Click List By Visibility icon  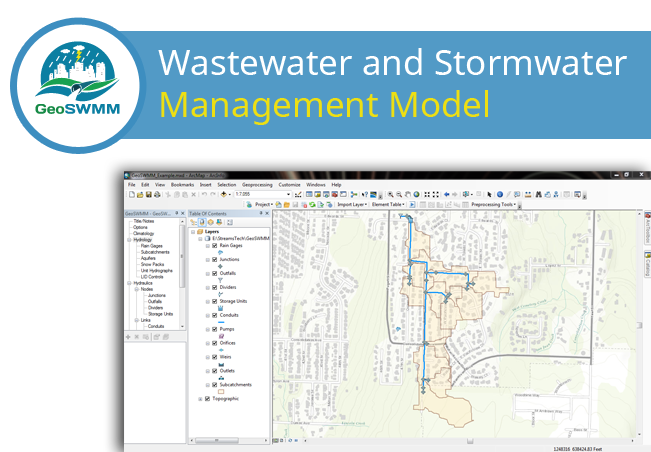tap(210, 222)
